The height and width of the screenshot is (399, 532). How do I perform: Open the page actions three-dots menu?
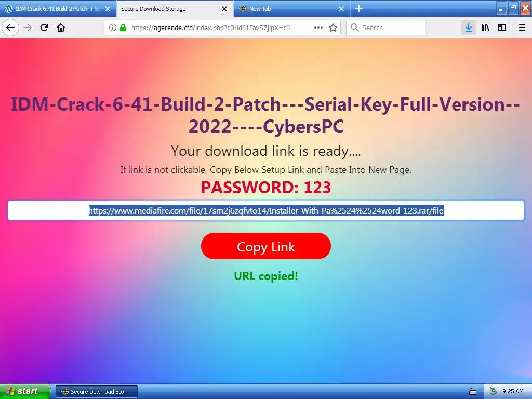click(x=318, y=28)
